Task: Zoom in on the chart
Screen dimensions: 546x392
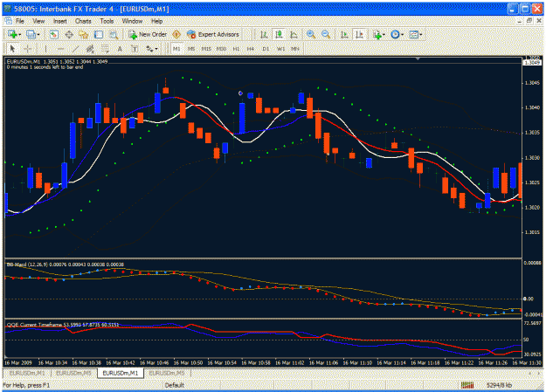Action: tap(311, 34)
